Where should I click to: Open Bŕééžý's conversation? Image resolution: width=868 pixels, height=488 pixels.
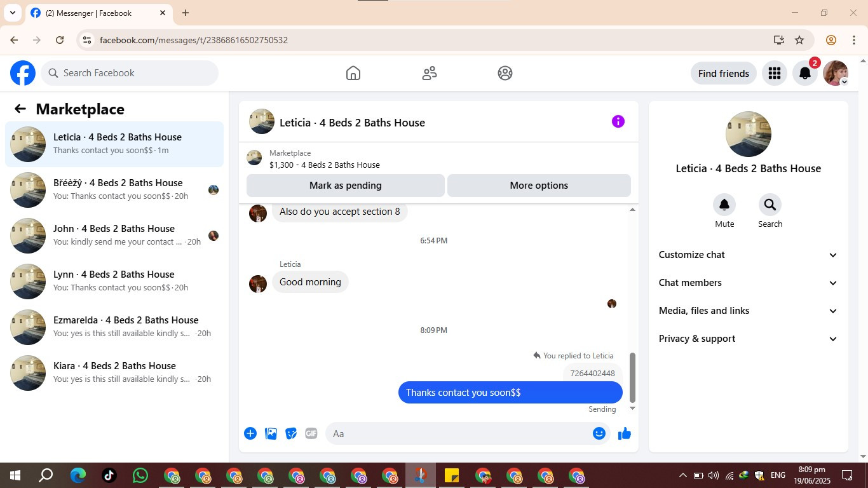[x=114, y=190]
